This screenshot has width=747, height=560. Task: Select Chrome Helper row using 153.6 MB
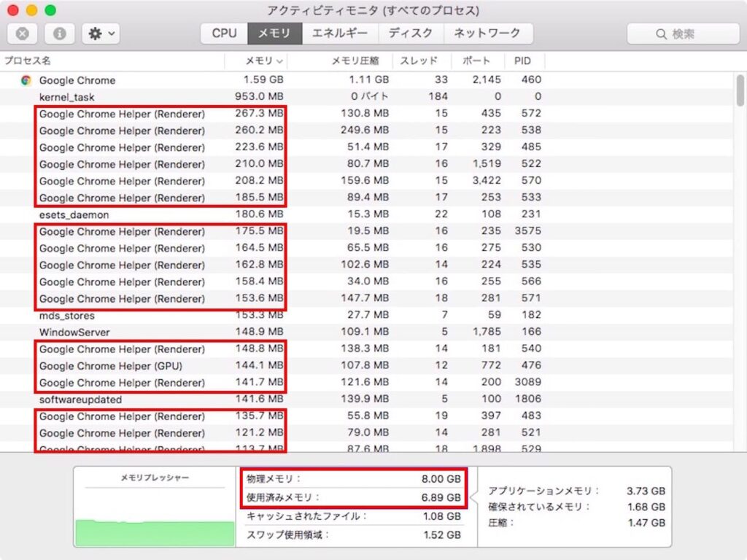point(367,298)
